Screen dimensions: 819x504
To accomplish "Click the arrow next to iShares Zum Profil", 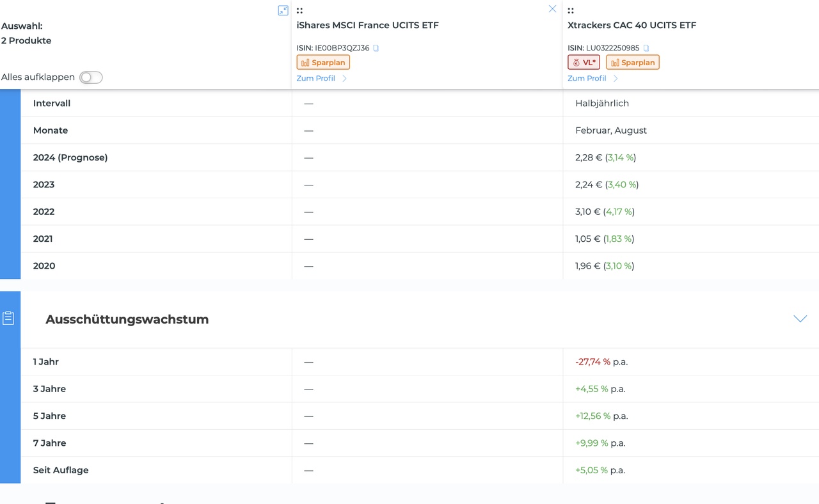I will (345, 78).
